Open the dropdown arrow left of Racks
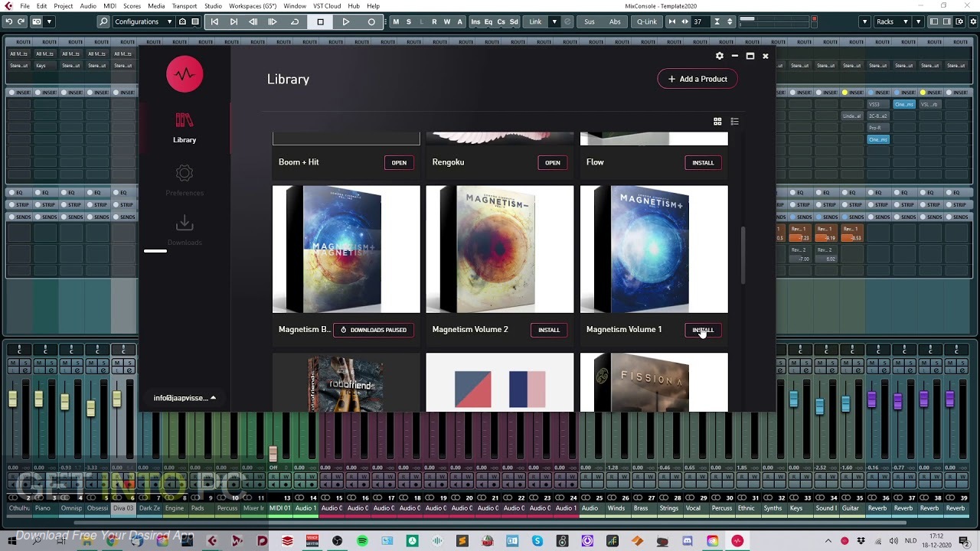The height and width of the screenshot is (551, 980). (x=864, y=21)
